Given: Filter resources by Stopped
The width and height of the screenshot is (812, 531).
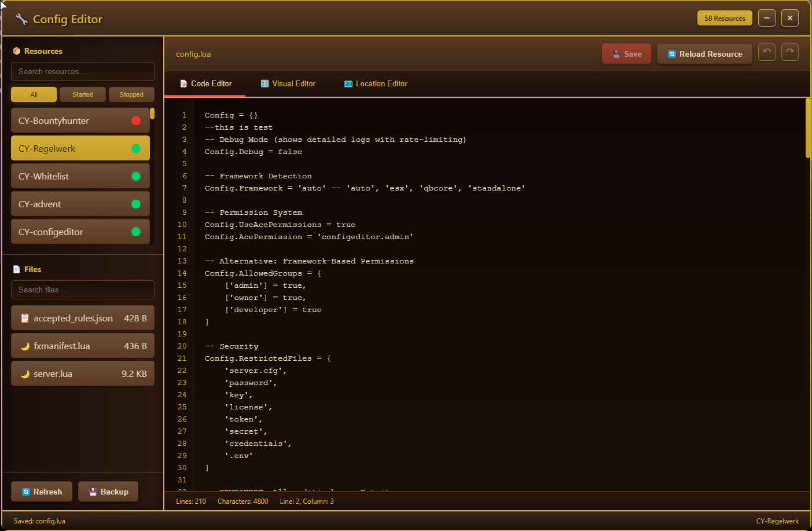Looking at the screenshot, I should [131, 94].
